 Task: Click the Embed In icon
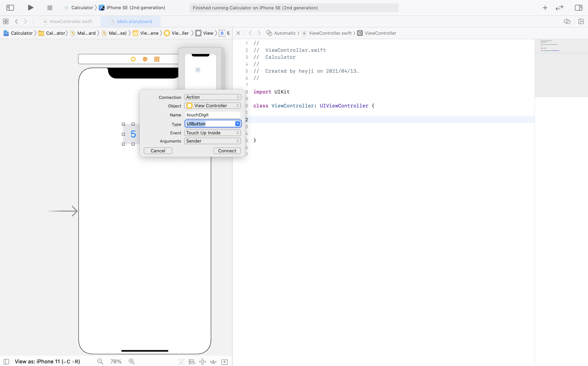coord(225,361)
